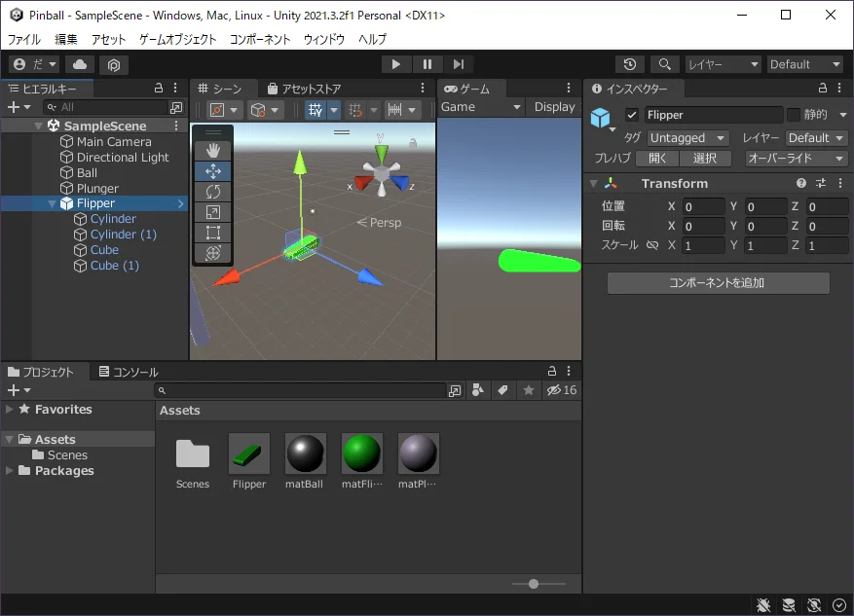This screenshot has height=616, width=854.
Task: Click prefab Open button
Action: (657, 159)
